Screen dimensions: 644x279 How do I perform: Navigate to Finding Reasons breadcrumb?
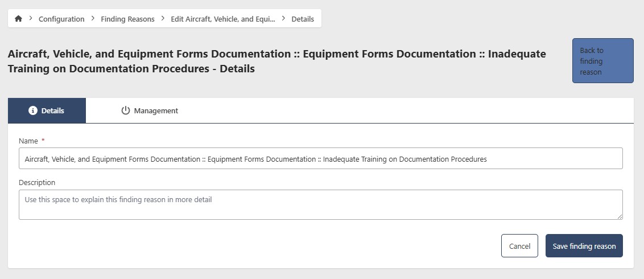coord(127,19)
